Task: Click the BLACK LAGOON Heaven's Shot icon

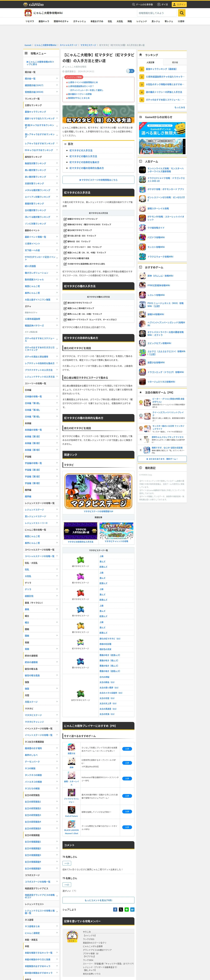Action: [x=71, y=824]
